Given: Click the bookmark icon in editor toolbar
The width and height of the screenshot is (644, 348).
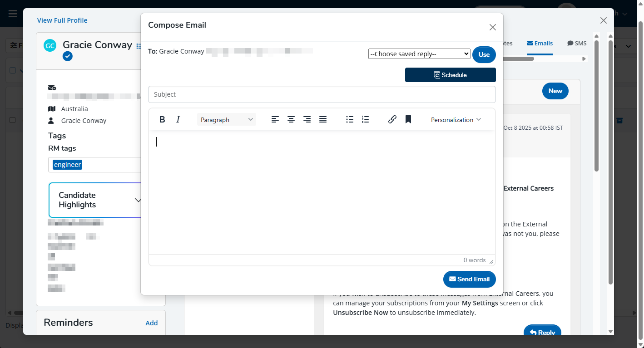Looking at the screenshot, I should coord(408,120).
